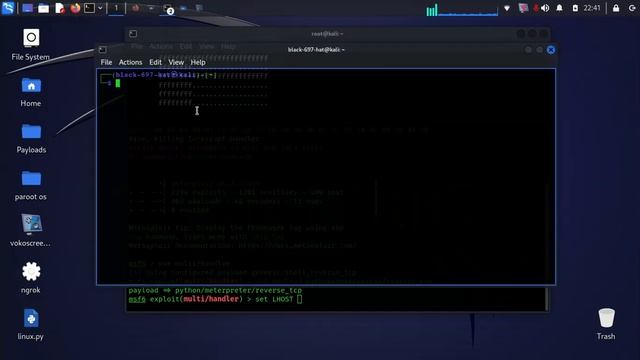Open the paroot os folder on desktop
The height and width of the screenshot is (360, 640).
coord(31,185)
